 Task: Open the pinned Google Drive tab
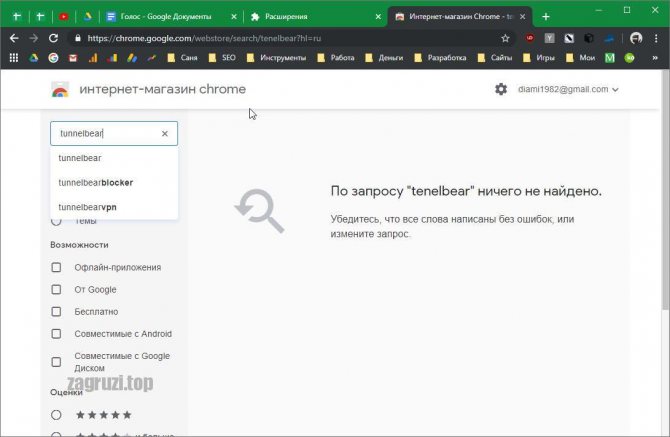[87, 17]
